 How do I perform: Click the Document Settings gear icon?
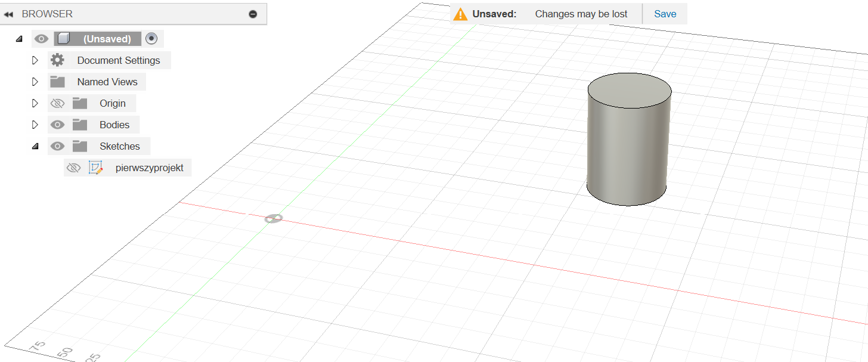[57, 60]
